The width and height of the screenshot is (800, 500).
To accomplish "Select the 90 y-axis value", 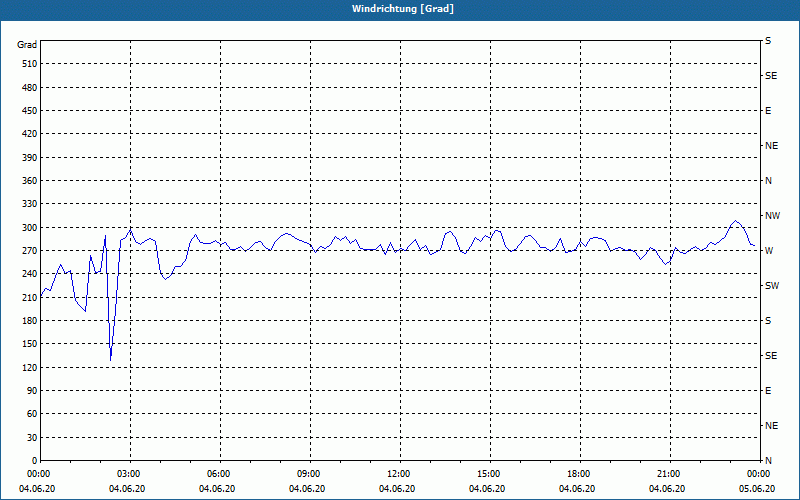I will [32, 391].
